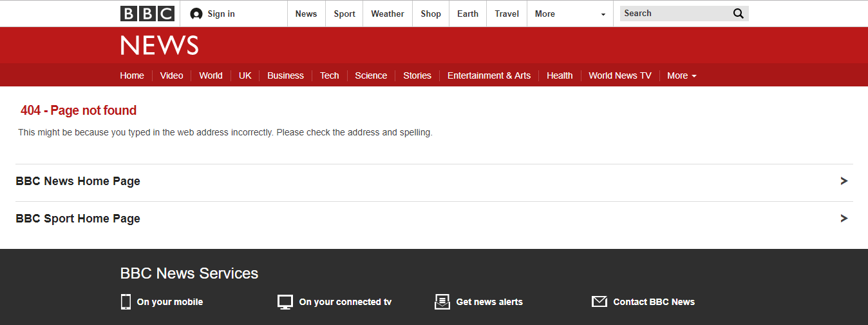Click the 404 - Page not found heading
This screenshot has height=325, width=868.
tap(79, 110)
